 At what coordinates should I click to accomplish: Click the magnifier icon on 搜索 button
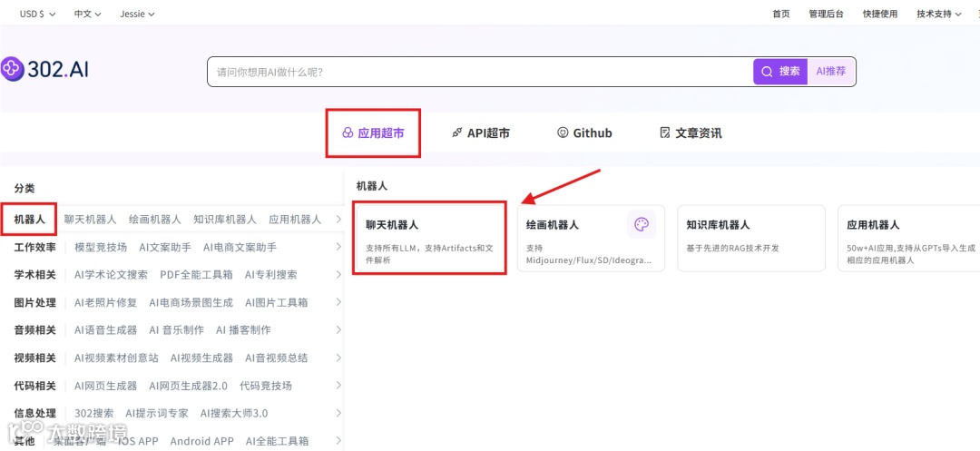click(x=766, y=71)
